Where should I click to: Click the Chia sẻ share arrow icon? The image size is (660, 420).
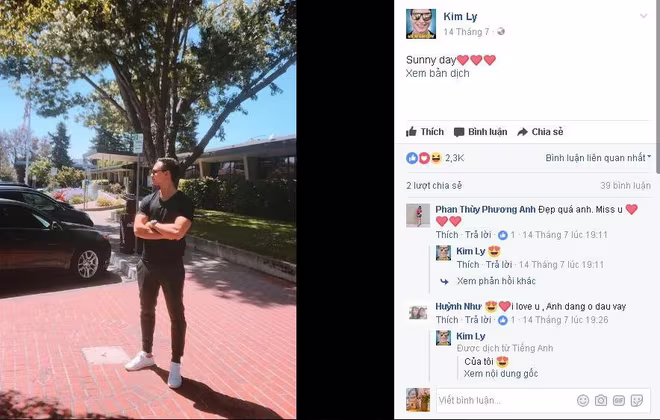point(522,132)
